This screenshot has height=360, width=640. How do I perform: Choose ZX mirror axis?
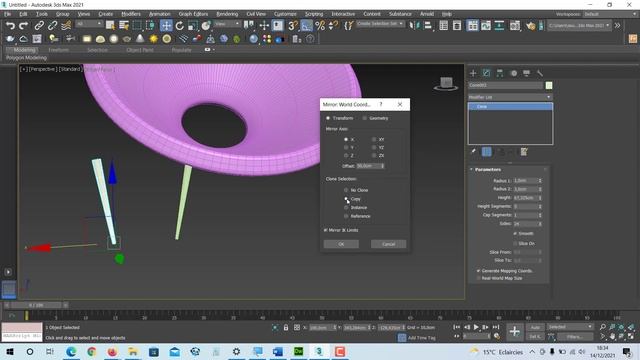[374, 156]
